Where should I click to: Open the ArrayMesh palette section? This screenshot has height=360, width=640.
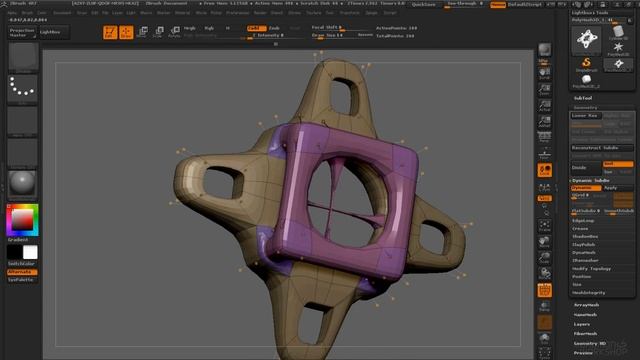(x=587, y=305)
